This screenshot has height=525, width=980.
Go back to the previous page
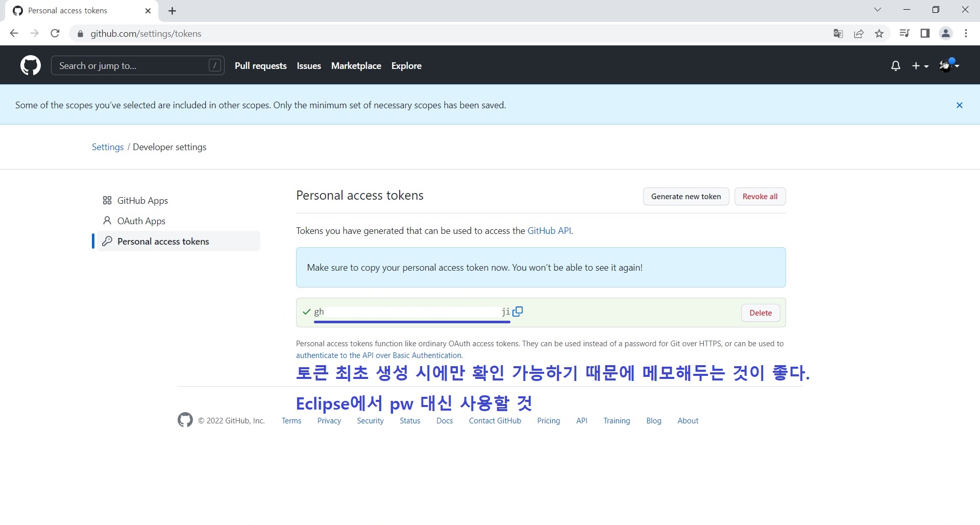[x=14, y=34]
